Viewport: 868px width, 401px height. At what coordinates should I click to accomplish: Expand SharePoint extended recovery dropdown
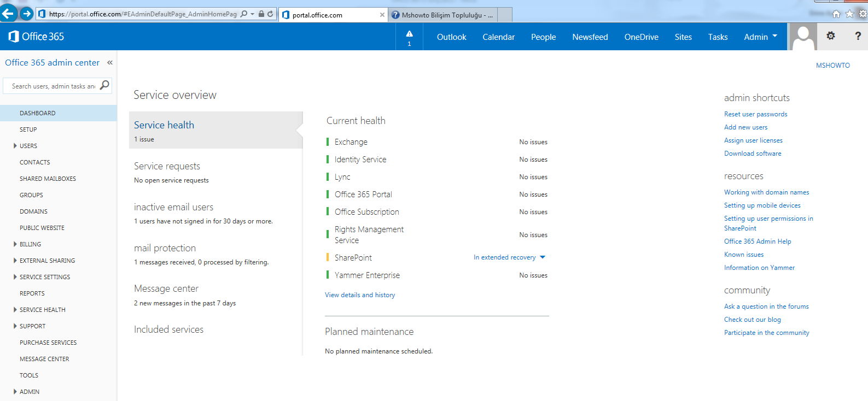tap(543, 257)
